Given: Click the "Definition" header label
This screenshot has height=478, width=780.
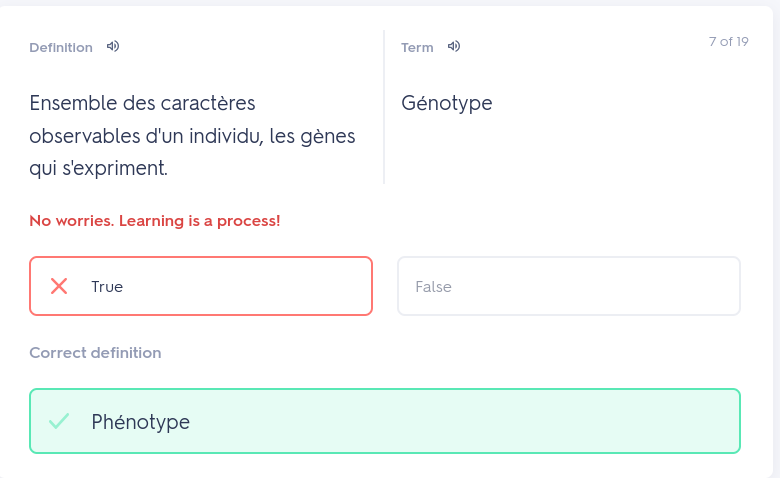Looking at the screenshot, I should point(61,47).
